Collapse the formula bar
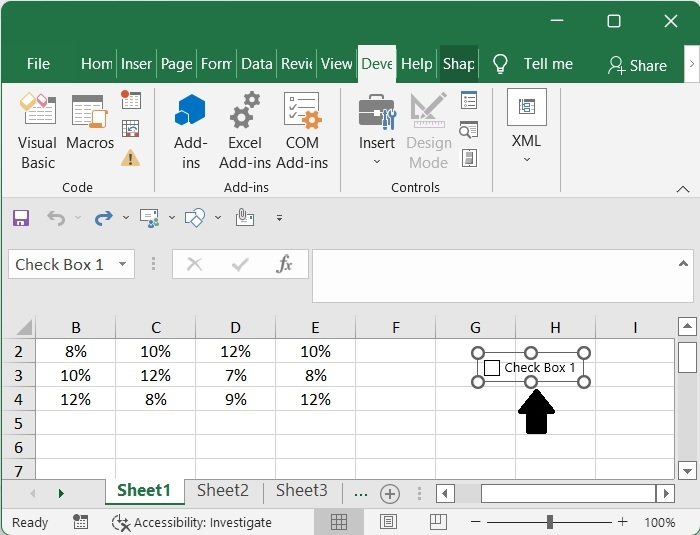The height and width of the screenshot is (535, 700). point(683,263)
